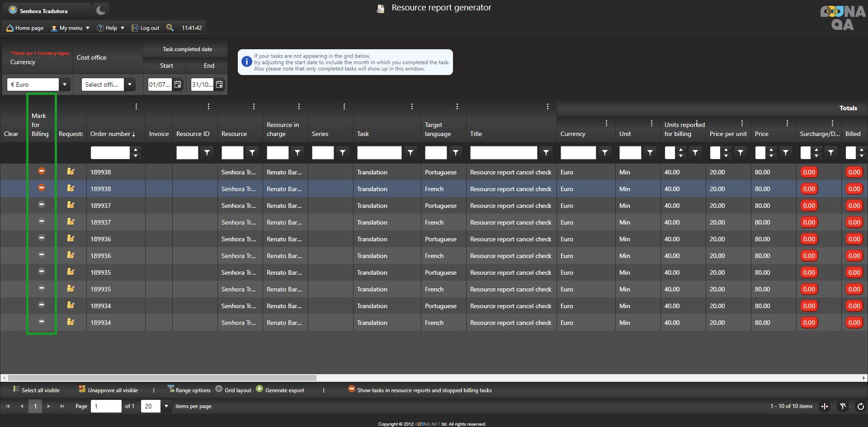The height and width of the screenshot is (427, 868).
Task: Open Title column options menu
Action: [547, 107]
